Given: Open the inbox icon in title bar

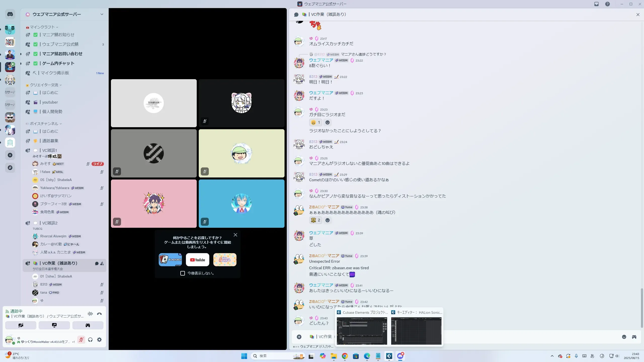Looking at the screenshot, I should tap(596, 4).
